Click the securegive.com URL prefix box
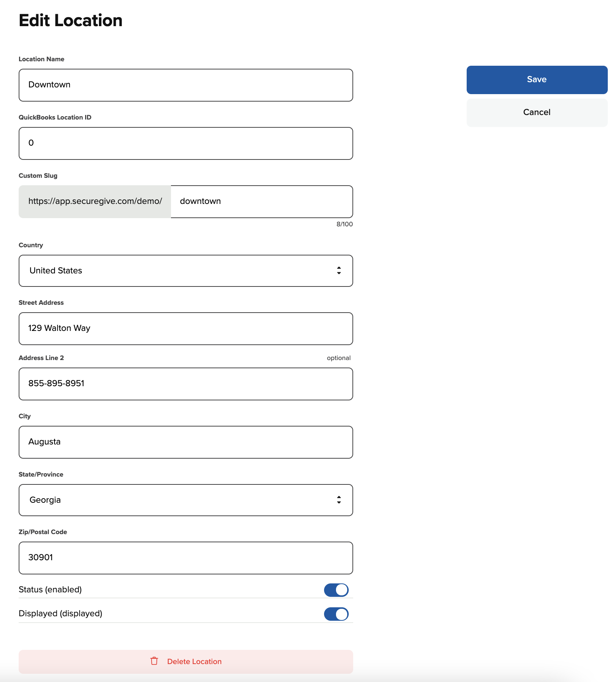Viewport: 616px width, 682px height. coord(95,201)
